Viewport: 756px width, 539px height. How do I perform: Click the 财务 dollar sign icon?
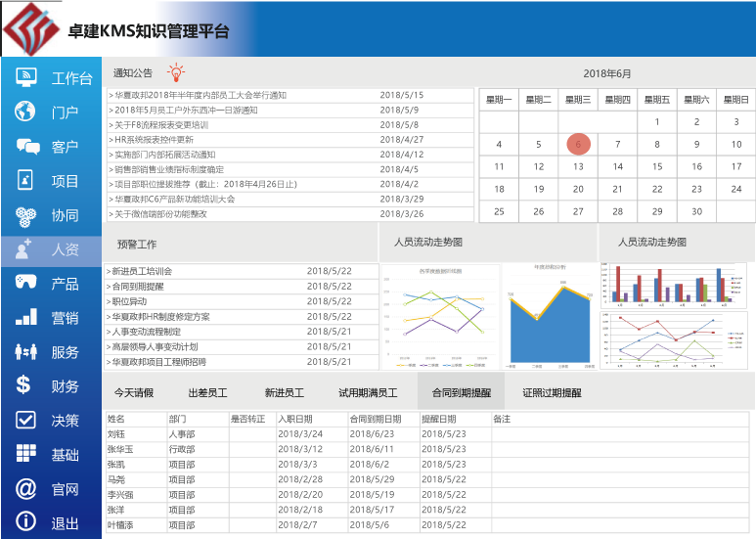[26, 386]
